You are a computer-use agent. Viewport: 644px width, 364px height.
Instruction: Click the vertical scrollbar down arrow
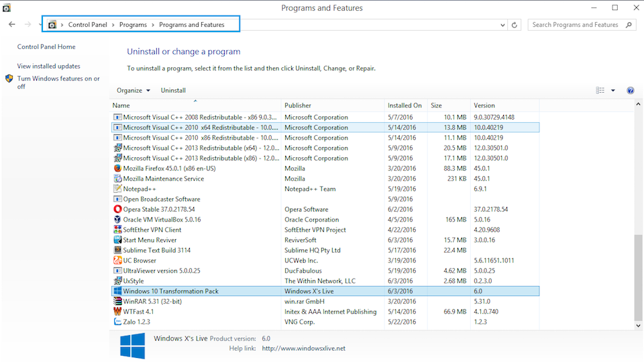click(638, 326)
